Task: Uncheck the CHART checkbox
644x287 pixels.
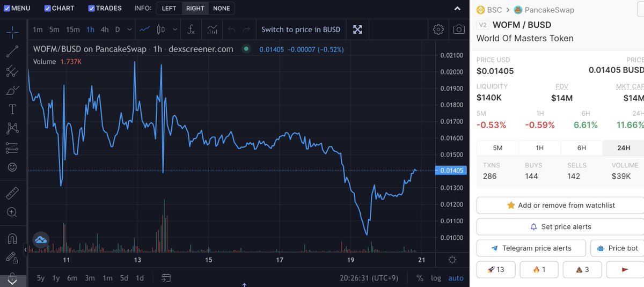Action: coord(47,8)
